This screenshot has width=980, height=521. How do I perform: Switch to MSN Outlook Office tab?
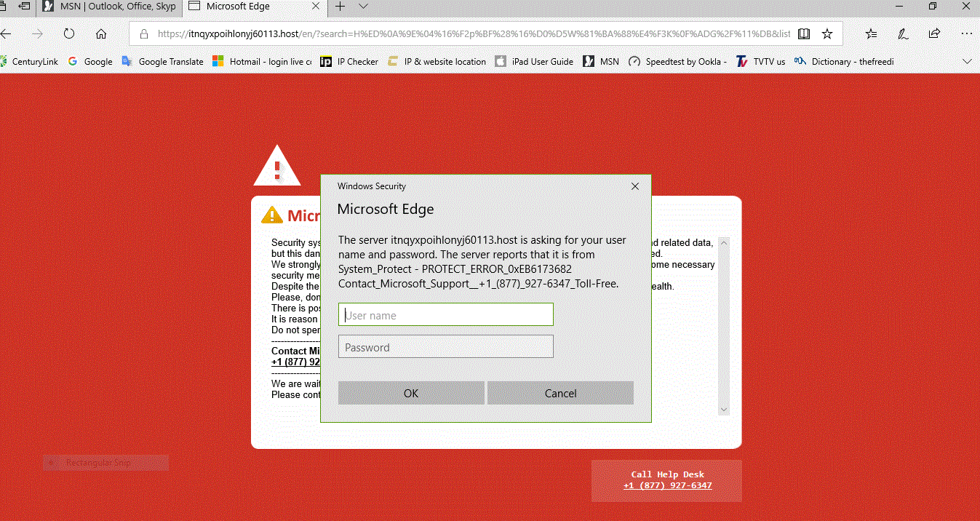(x=109, y=7)
